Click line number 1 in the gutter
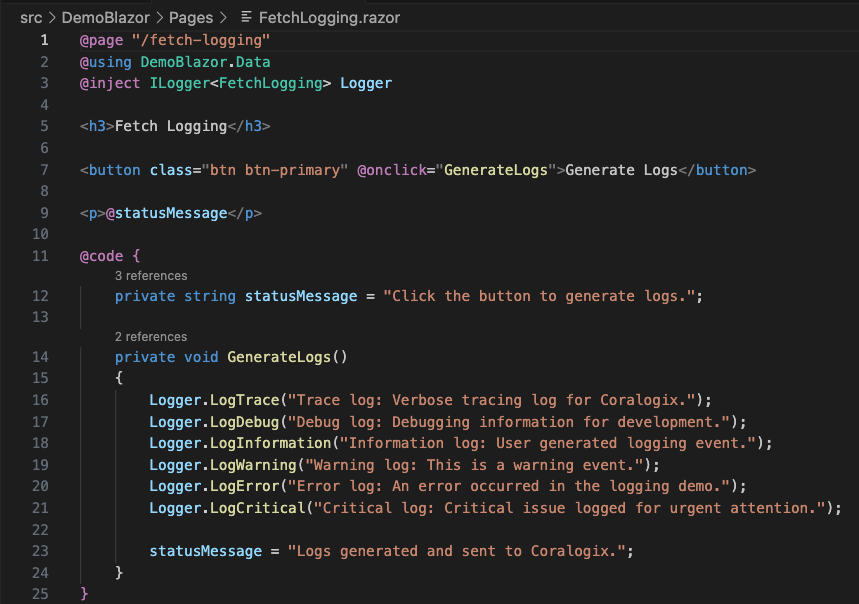The width and height of the screenshot is (859, 604). click(44, 41)
